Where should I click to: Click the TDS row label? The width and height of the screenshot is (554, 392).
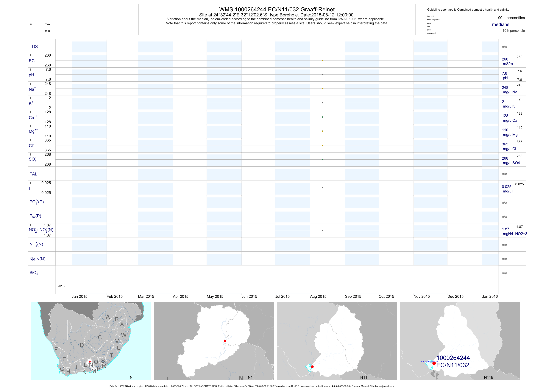click(x=34, y=47)
